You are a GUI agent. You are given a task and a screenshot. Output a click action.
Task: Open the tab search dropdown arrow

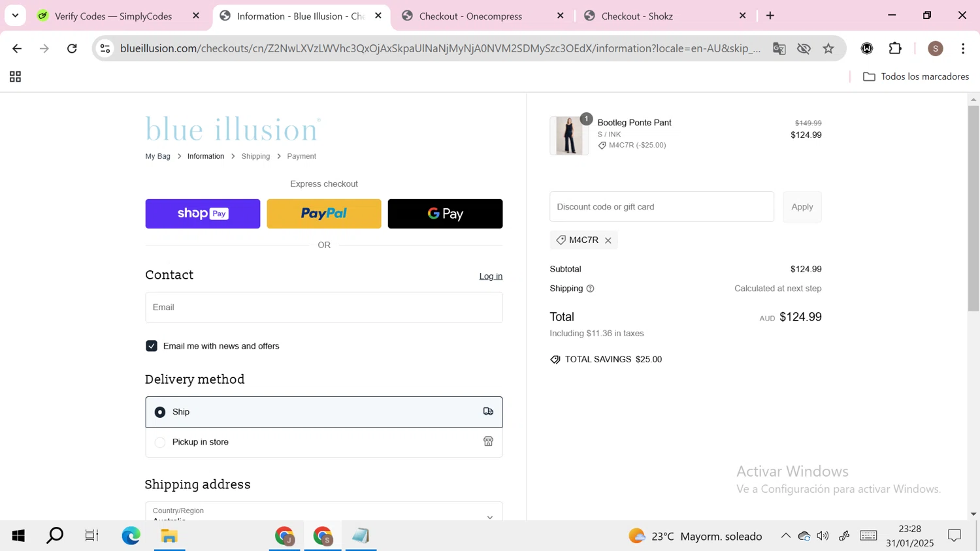tap(15, 15)
